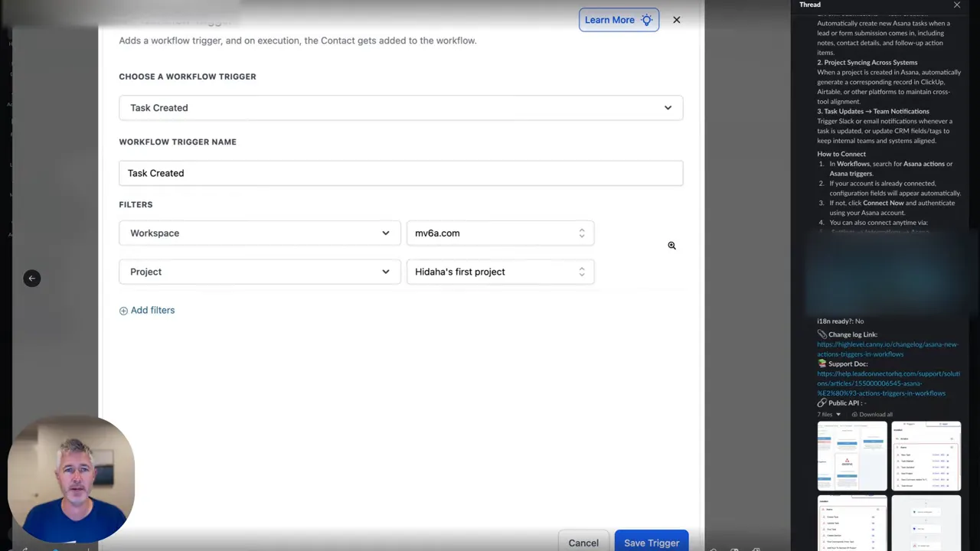Click the Save Trigger button
This screenshot has height=551, width=980.
[x=652, y=543]
